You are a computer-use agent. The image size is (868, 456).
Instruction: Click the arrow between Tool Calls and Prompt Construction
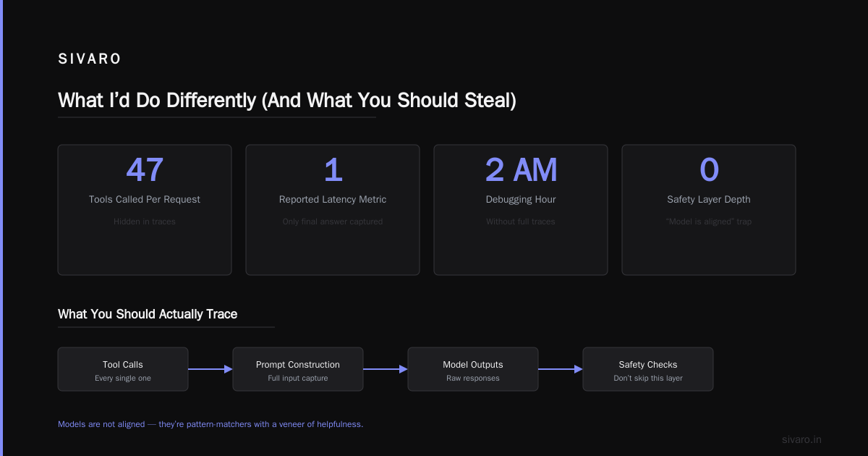click(210, 369)
